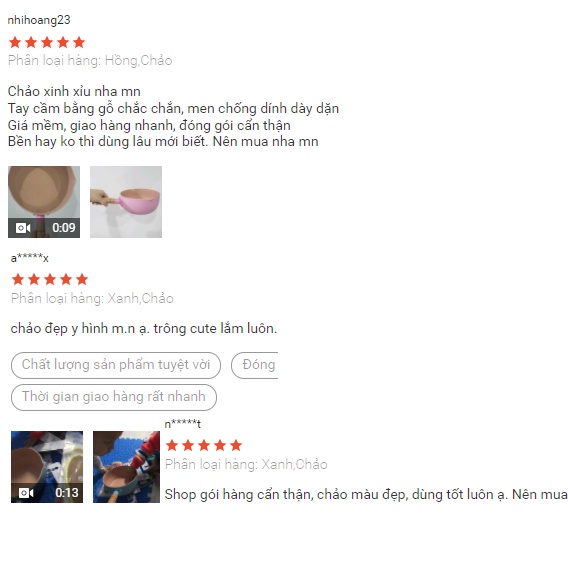Viewport: 568px width, 568px height.
Task: Open the child with blue pan photo
Action: pyautogui.click(x=126, y=467)
